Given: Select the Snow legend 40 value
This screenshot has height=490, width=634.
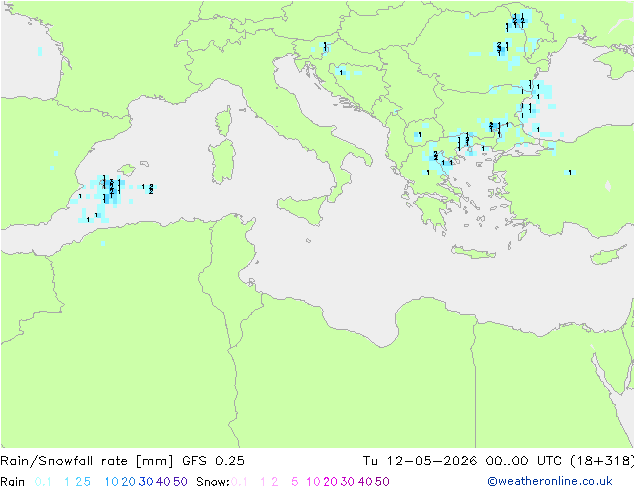Looking at the screenshot, I should (365, 482).
